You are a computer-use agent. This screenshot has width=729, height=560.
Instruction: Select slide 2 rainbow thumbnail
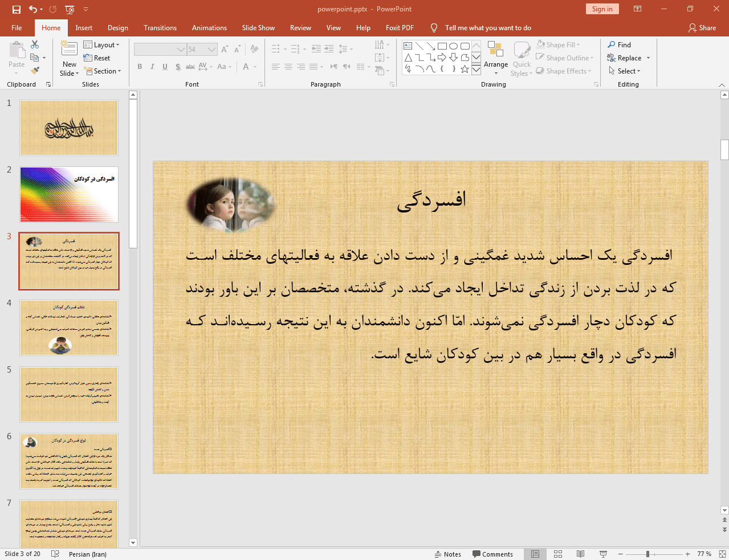[69, 194]
